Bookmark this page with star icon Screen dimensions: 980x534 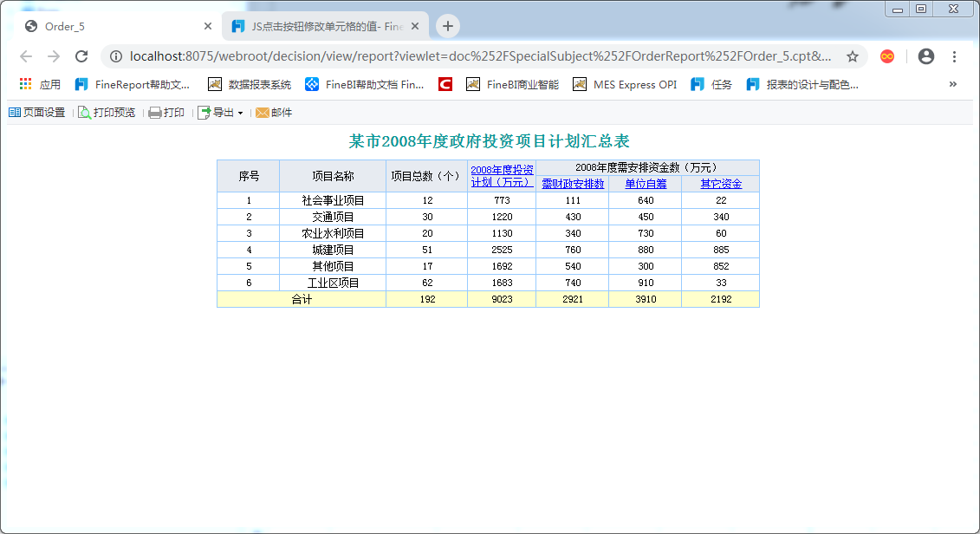853,56
